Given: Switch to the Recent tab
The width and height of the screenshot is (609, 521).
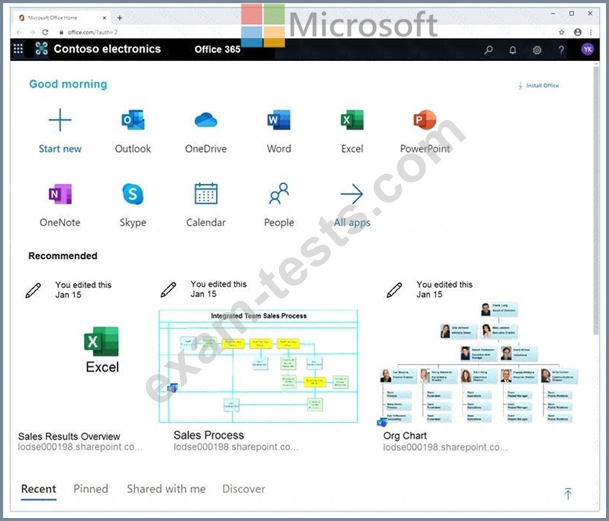Looking at the screenshot, I should point(38,489).
